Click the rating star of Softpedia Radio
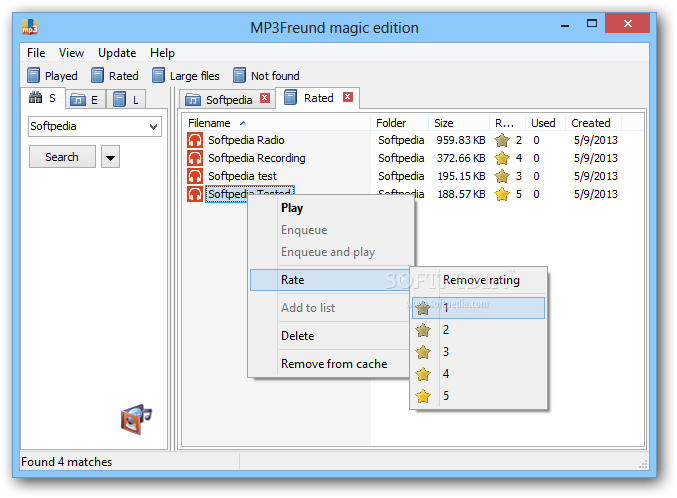This screenshot has height=498, width=677. pyautogui.click(x=502, y=140)
